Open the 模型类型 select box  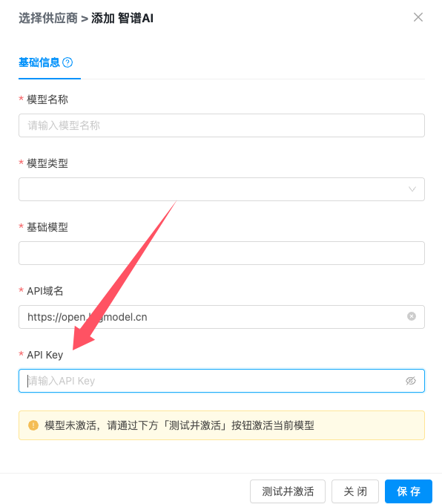222,189
